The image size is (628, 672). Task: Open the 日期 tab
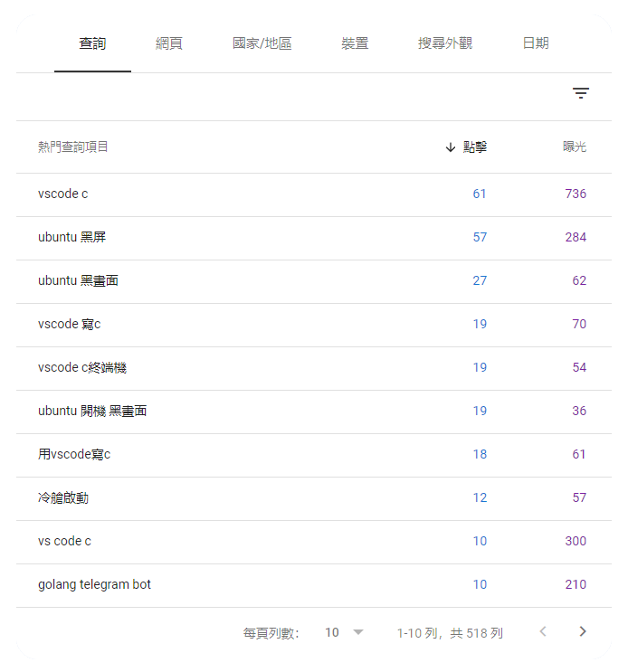(x=536, y=43)
